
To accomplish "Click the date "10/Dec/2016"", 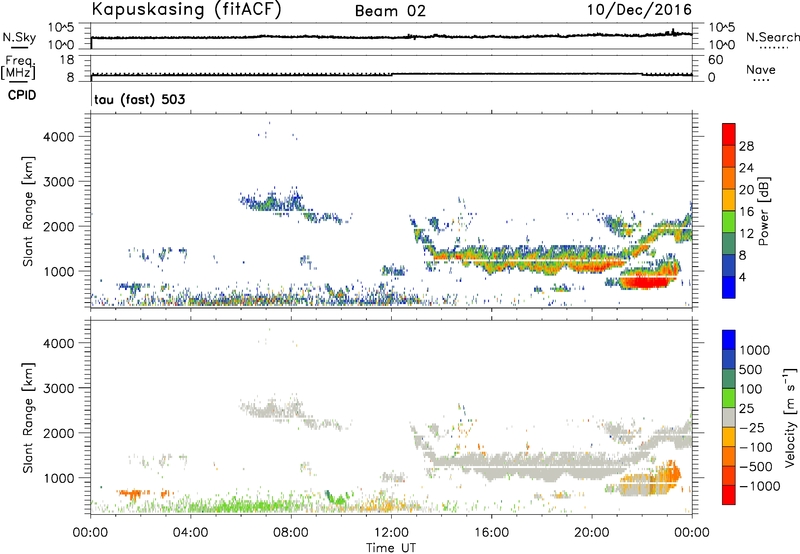I will click(x=639, y=10).
